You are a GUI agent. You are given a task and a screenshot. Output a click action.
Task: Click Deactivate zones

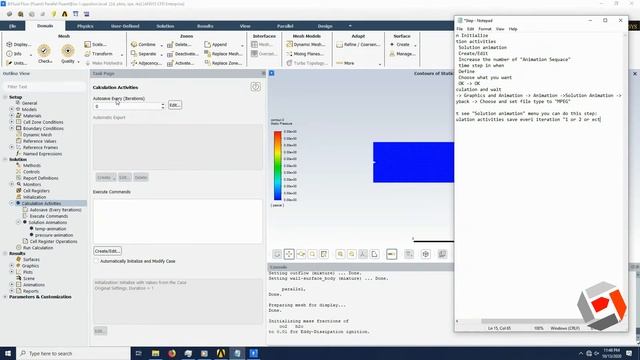[183, 53]
